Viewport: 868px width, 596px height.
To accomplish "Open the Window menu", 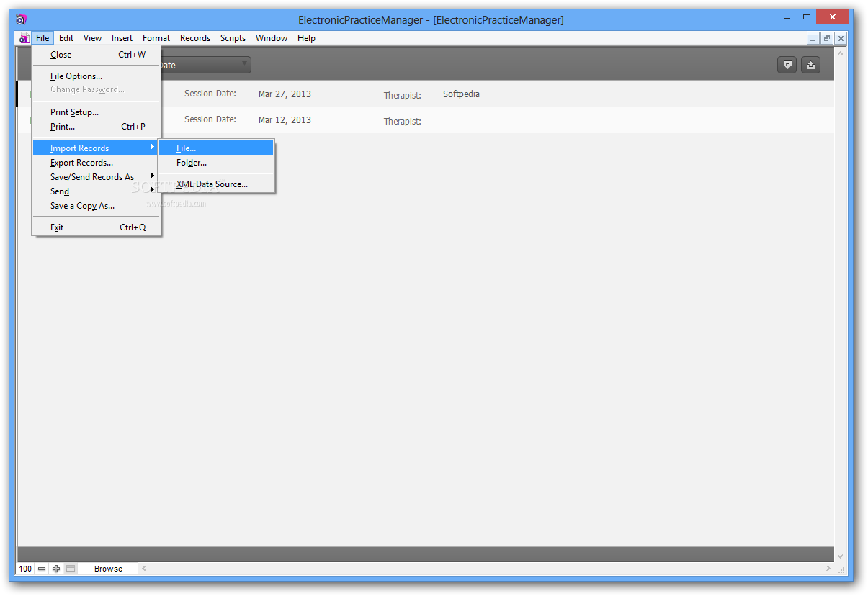I will [272, 38].
